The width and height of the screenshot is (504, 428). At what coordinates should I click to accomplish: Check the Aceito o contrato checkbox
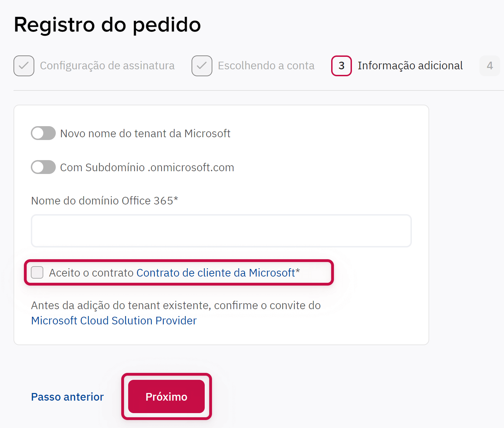(37, 273)
